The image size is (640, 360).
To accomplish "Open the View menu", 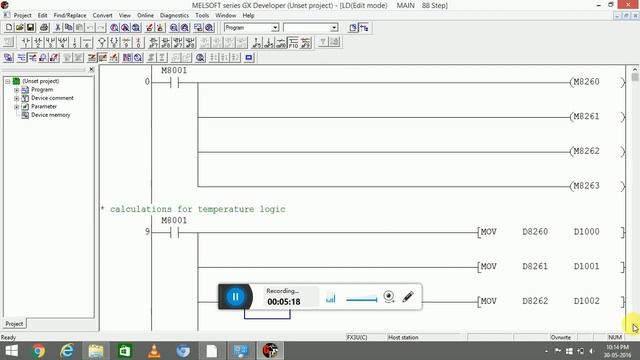I will [125, 16].
